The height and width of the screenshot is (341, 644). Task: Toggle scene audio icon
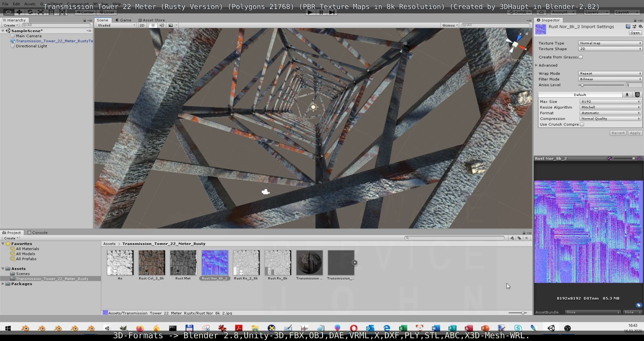[162, 25]
